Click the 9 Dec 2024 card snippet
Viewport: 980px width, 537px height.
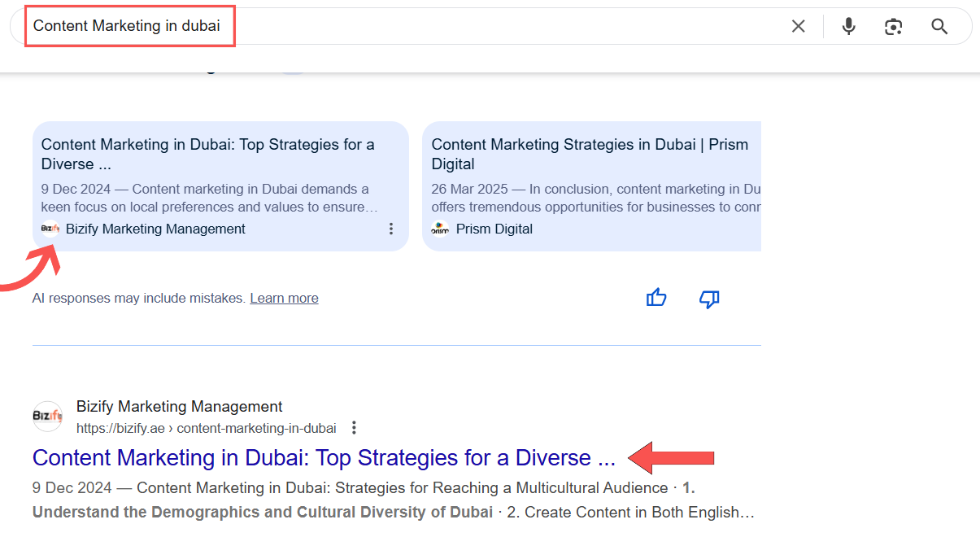coord(210,198)
